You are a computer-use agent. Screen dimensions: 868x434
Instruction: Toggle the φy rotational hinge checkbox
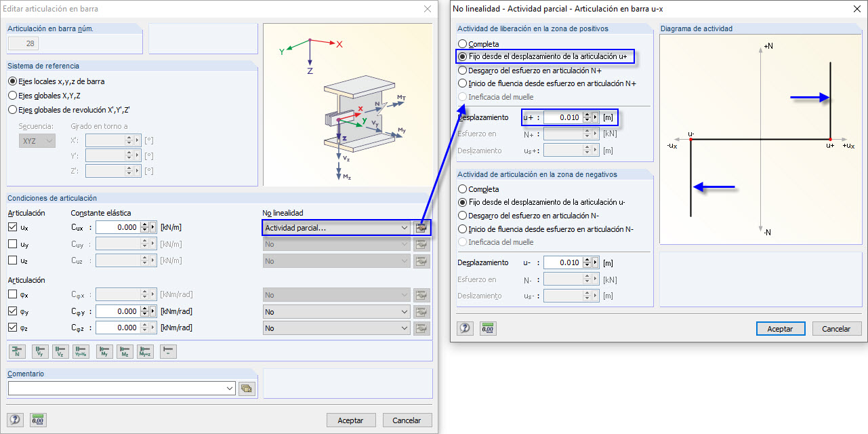[12, 311]
